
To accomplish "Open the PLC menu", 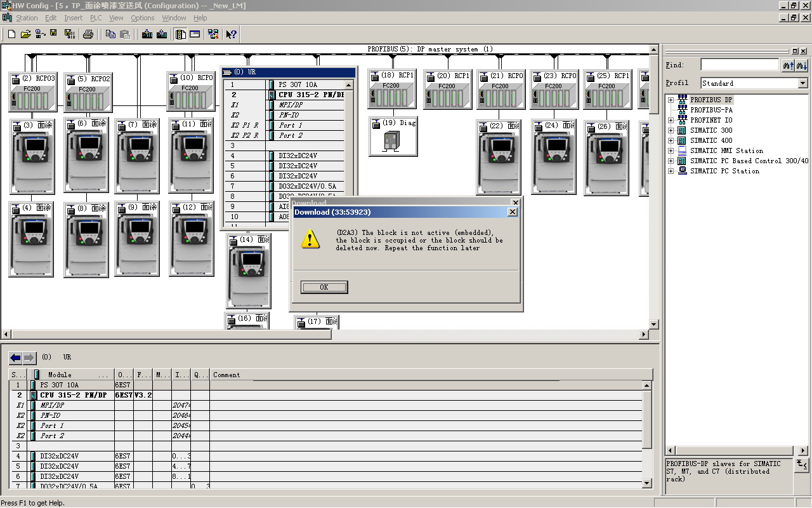I will click(x=96, y=18).
